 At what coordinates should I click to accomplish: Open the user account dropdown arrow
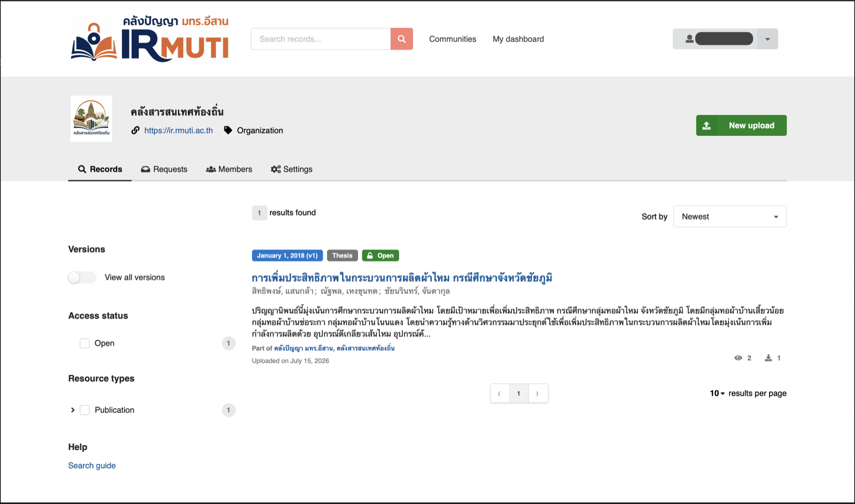coord(767,39)
